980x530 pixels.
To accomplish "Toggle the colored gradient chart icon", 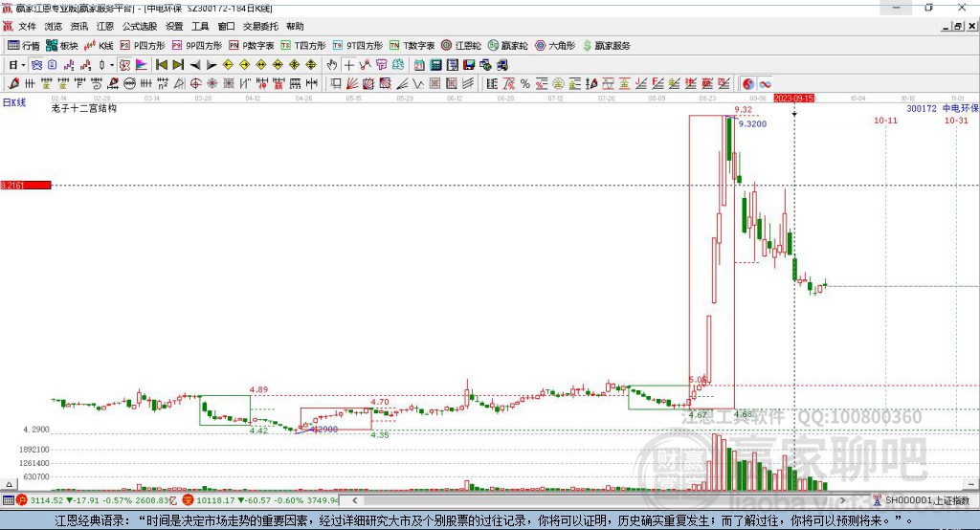I will (x=142, y=65).
